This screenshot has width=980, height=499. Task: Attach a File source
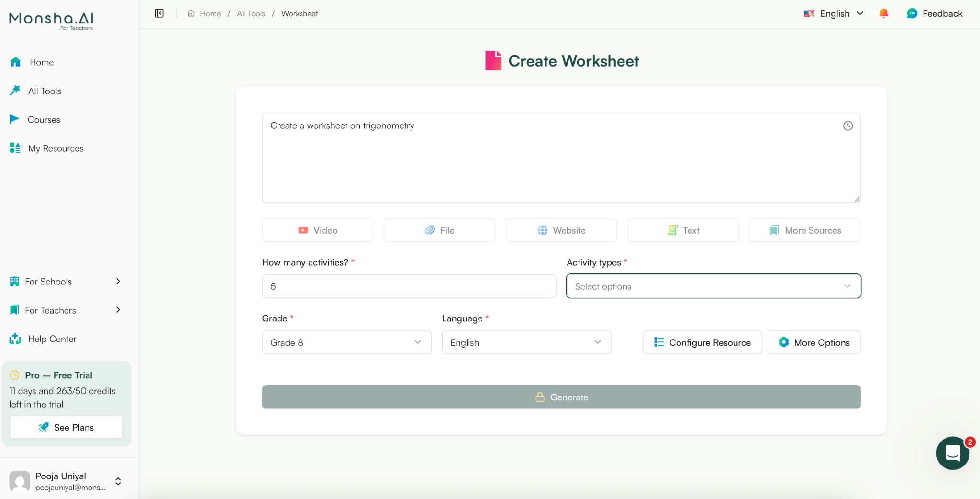click(439, 230)
